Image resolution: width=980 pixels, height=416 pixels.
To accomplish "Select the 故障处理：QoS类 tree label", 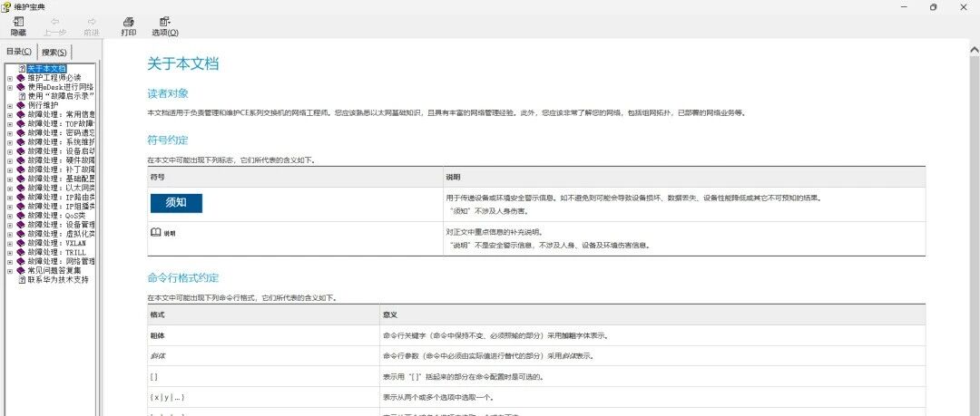I will pyautogui.click(x=56, y=216).
